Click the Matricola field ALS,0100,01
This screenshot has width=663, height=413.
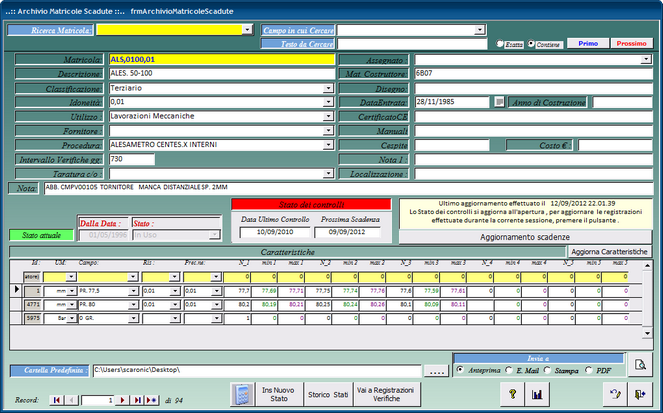point(222,59)
